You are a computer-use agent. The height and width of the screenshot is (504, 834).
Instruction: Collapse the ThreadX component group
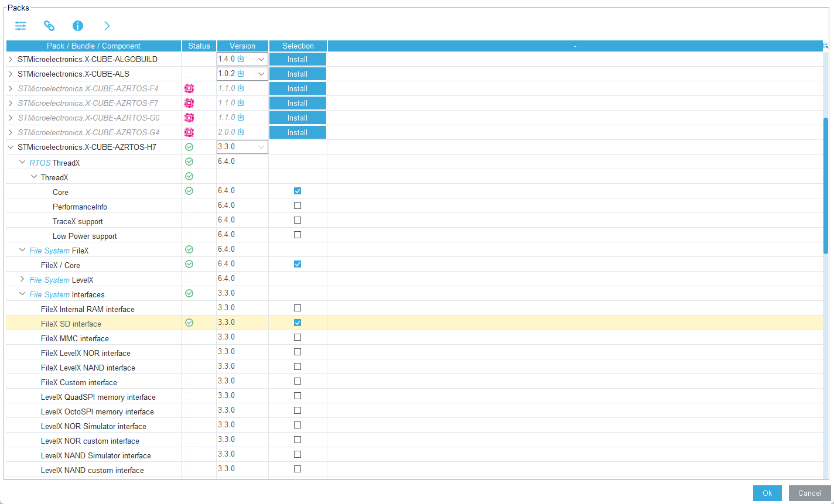[34, 176]
